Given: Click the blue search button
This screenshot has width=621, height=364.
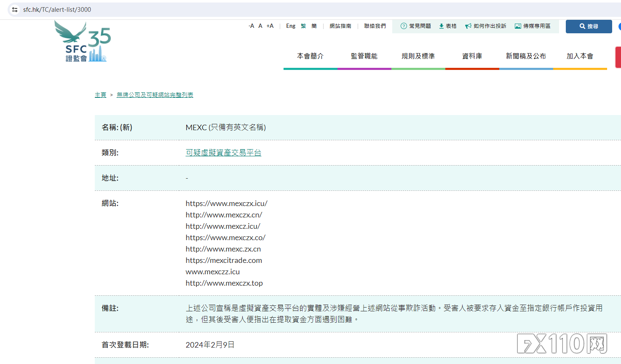Looking at the screenshot, I should point(589,26).
